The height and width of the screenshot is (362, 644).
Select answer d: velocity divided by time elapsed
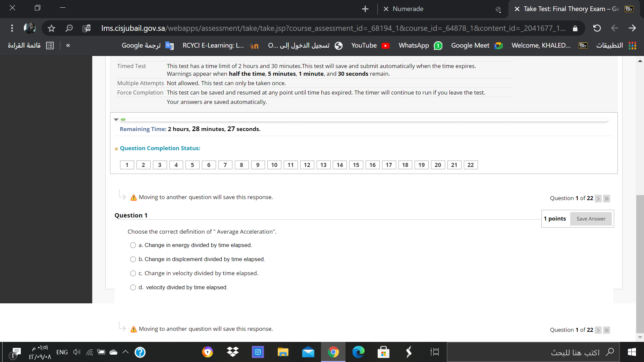point(132,287)
